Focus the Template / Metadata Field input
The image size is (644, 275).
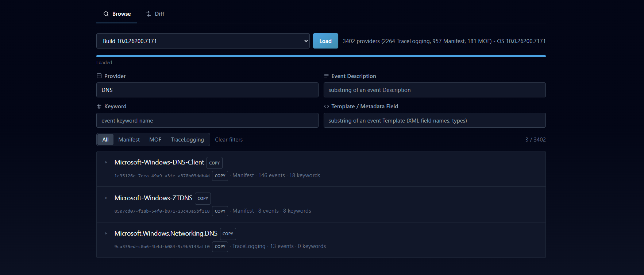(435, 120)
